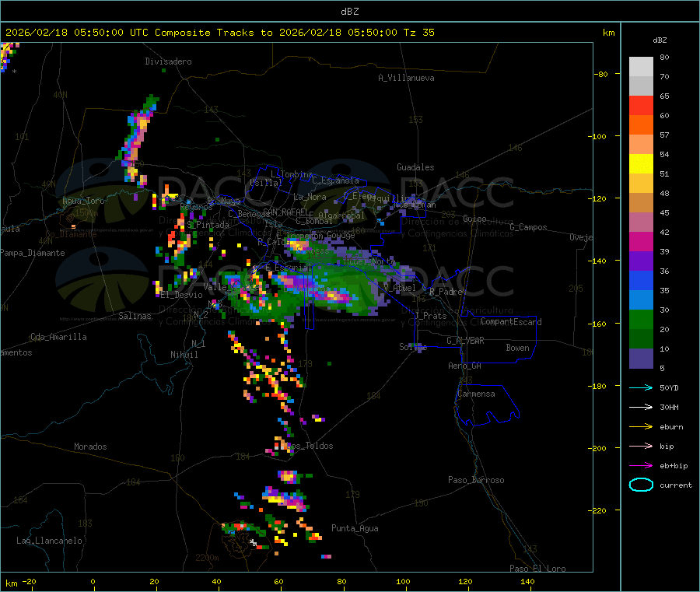Viewport: 700px width, 592px height.
Task: Click the '-220' tick on right axis
Action: click(599, 511)
